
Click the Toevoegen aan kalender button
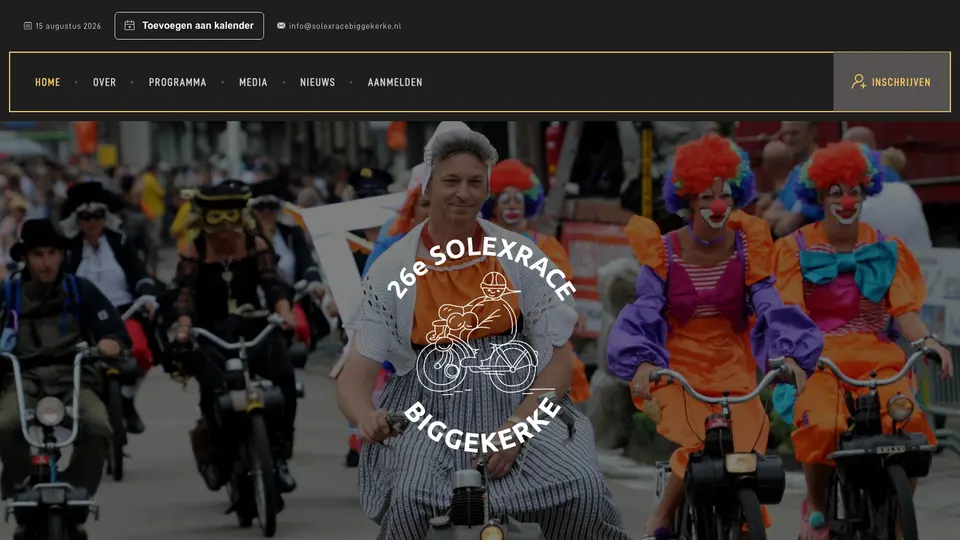tap(189, 26)
